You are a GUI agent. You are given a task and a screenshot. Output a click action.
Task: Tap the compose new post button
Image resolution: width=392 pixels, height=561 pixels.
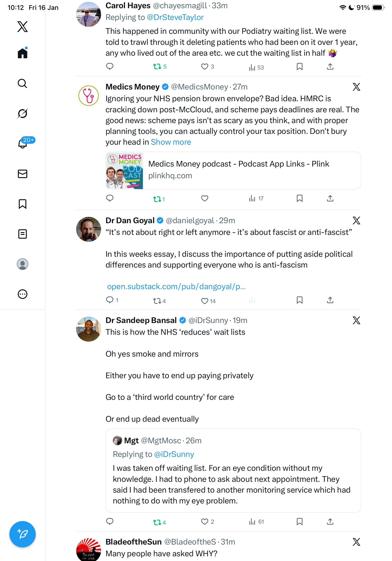pyautogui.click(x=23, y=534)
